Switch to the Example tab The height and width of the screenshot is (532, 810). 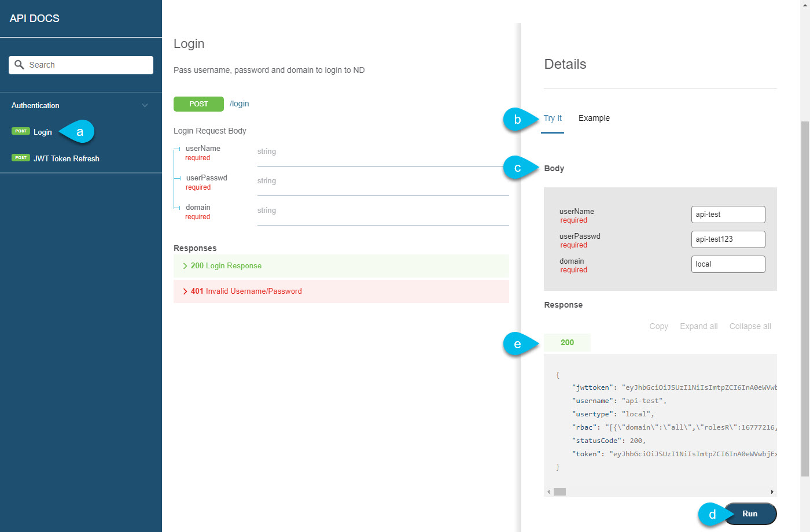[x=594, y=118]
